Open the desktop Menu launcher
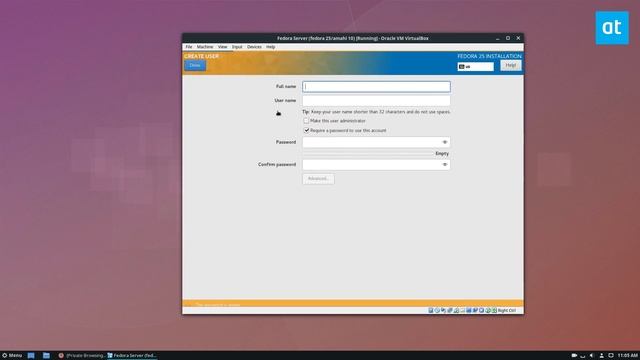The height and width of the screenshot is (360, 640). 12,356
